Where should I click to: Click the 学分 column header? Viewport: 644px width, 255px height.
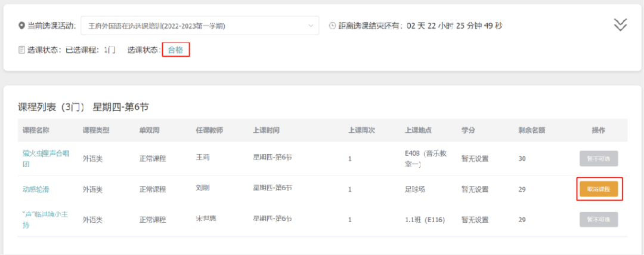tap(468, 130)
